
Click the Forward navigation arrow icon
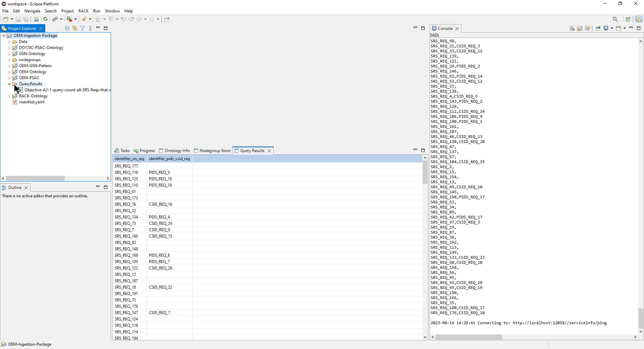coord(152,19)
